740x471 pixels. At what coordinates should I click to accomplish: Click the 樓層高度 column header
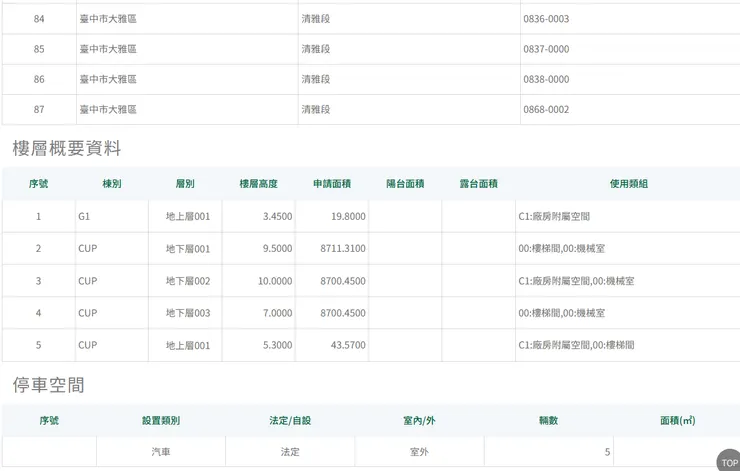(x=259, y=184)
